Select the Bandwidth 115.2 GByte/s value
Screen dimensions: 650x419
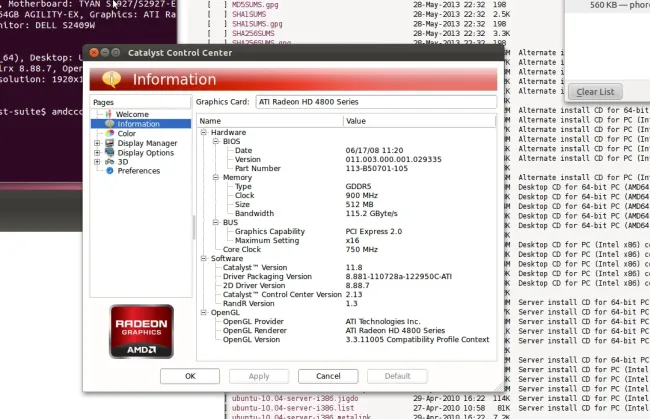371,213
